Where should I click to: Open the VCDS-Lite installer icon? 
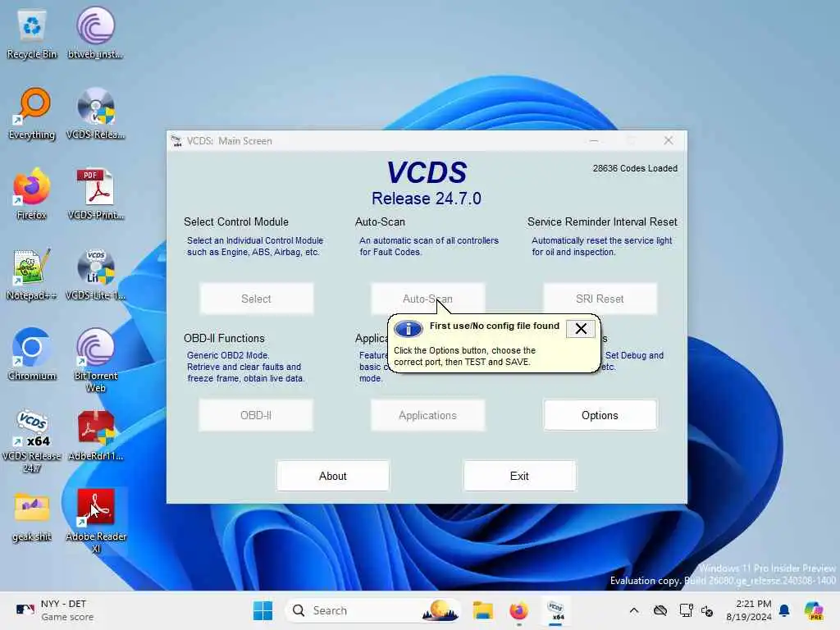pos(95,274)
